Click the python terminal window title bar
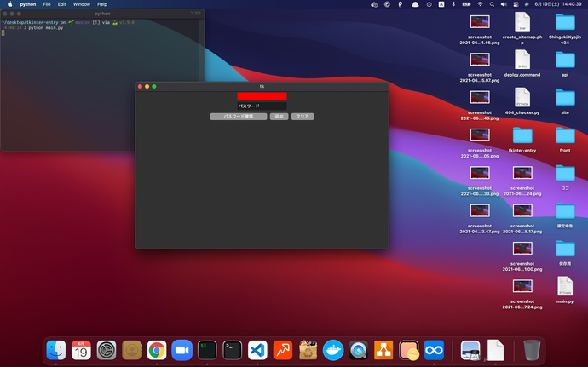Viewport: 588px width, 367px height. (102, 14)
